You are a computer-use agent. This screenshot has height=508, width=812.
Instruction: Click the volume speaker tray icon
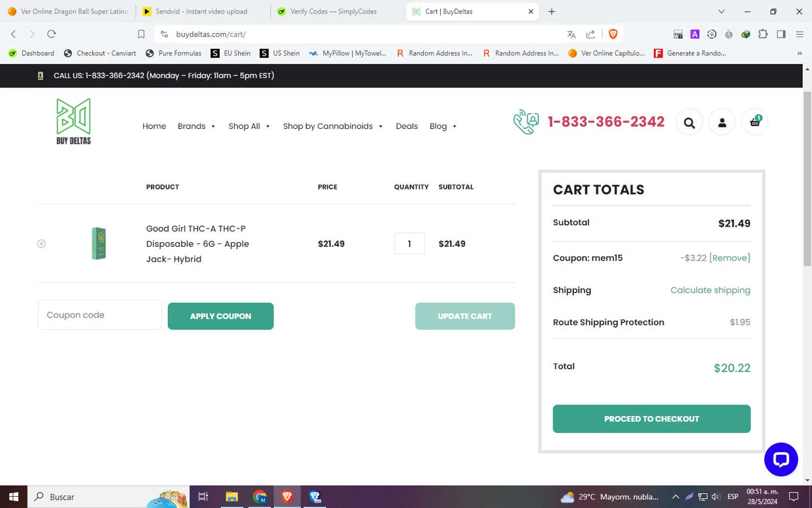click(716, 497)
